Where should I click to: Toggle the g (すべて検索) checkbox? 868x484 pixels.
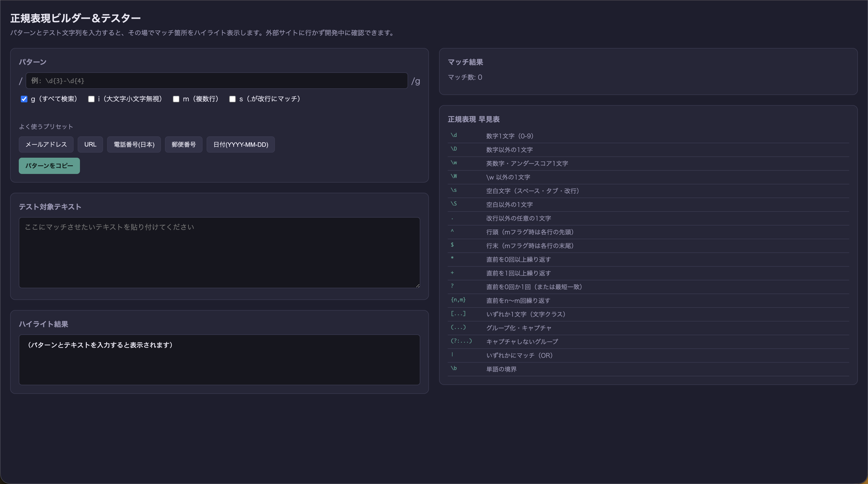[24, 99]
